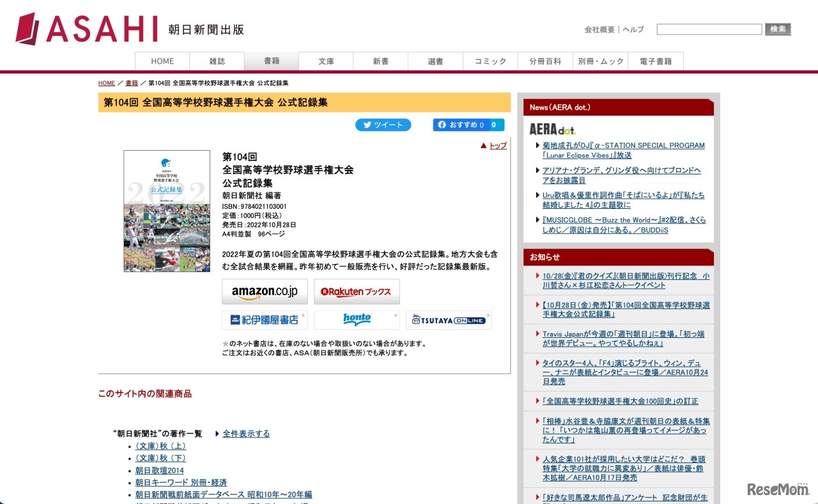Image resolution: width=818 pixels, height=504 pixels.
Task: Open the 朝日歌壇2014 related book link
Action: click(x=159, y=470)
